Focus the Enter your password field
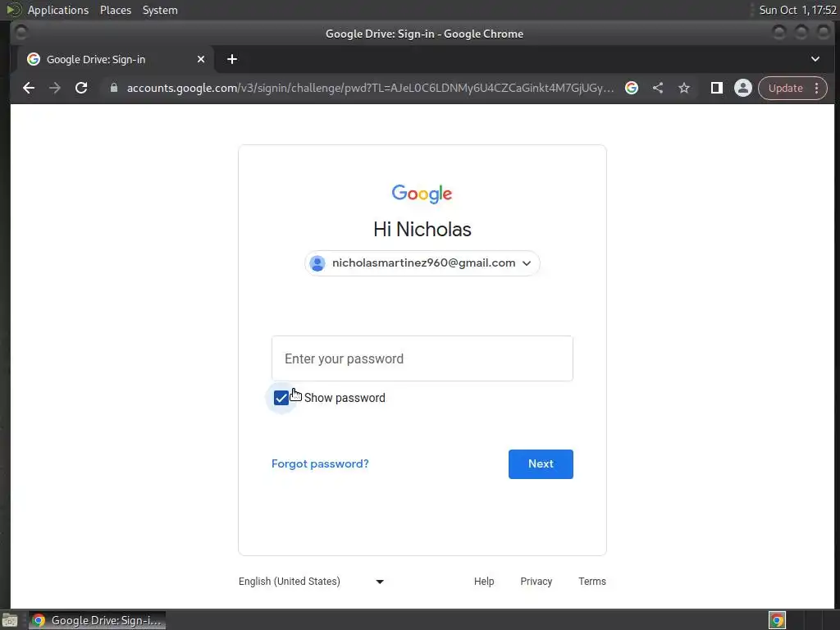Screen dimensions: 840x630 click(422, 358)
